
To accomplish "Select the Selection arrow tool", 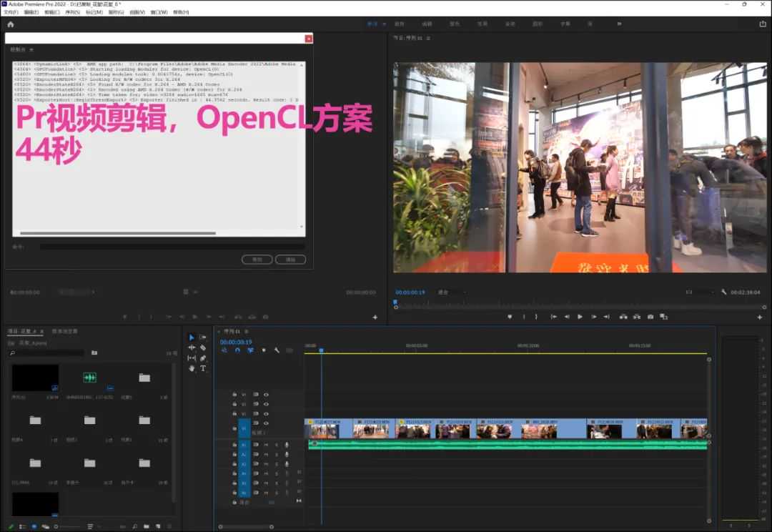I will click(x=192, y=338).
